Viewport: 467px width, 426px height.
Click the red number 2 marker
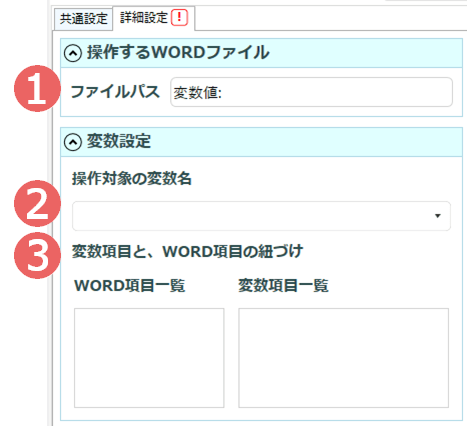coord(37,203)
